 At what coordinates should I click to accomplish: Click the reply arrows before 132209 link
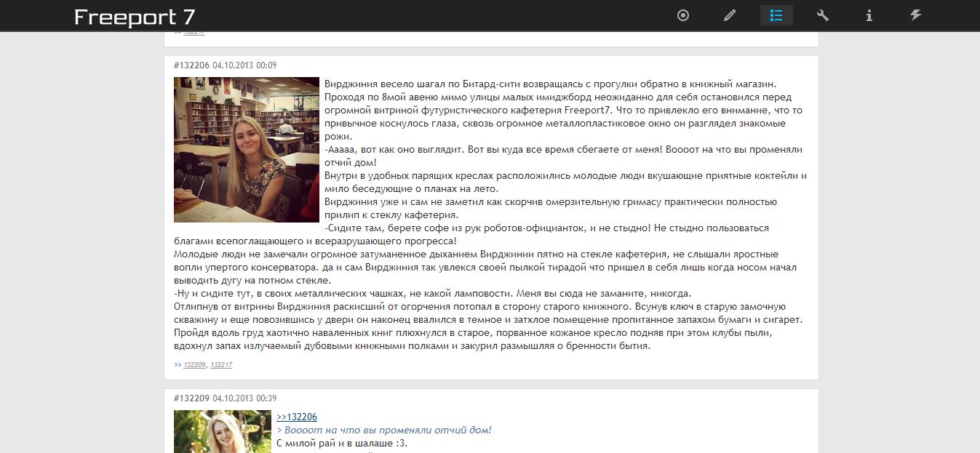point(178,365)
